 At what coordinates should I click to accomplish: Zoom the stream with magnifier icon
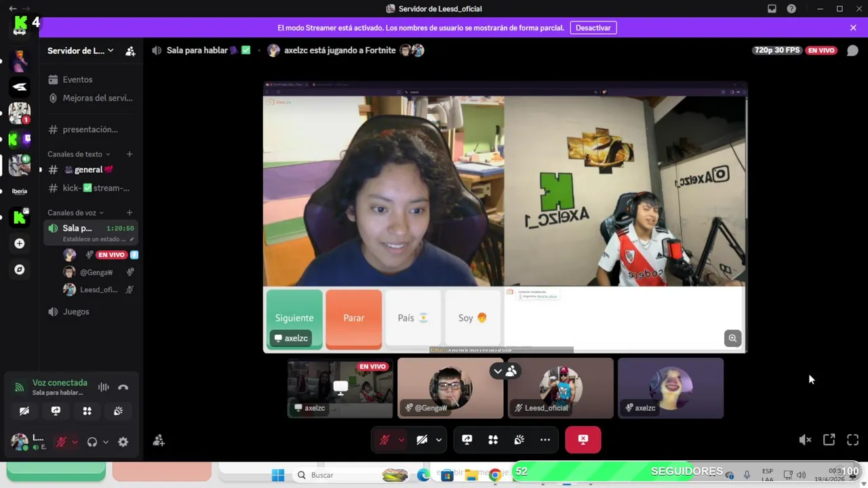pyautogui.click(x=732, y=338)
